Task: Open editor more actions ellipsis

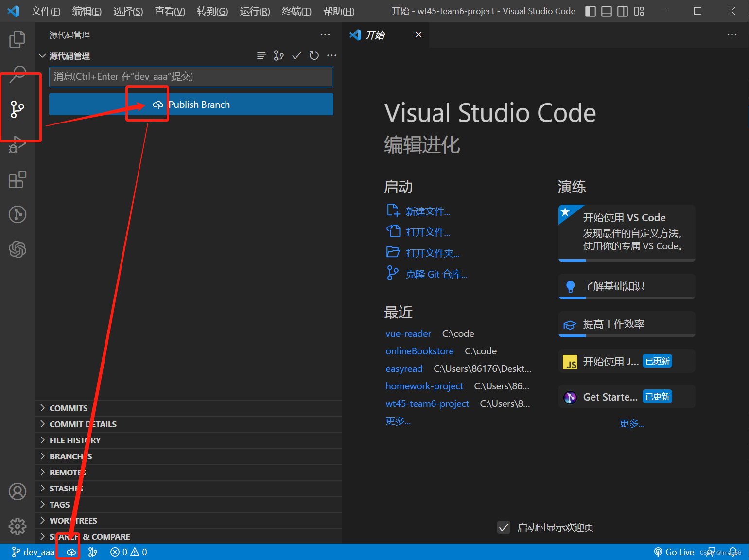Action: tap(732, 35)
